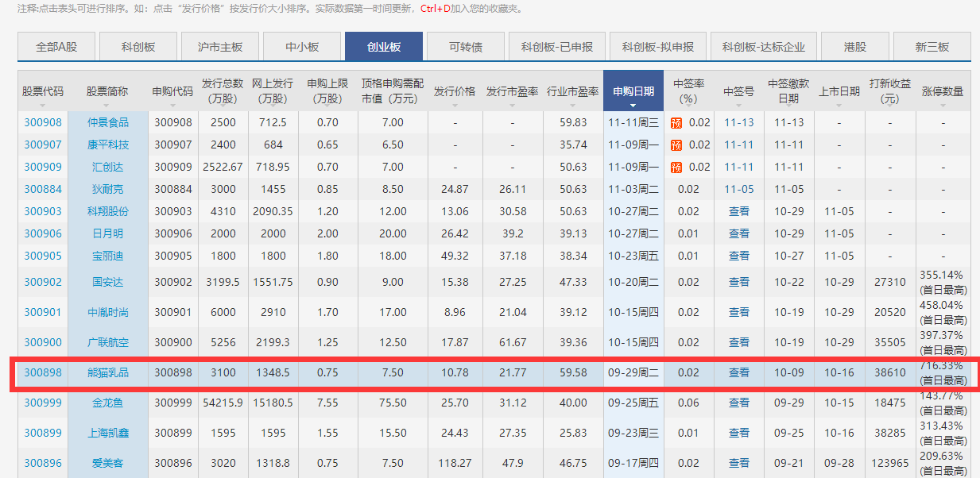This screenshot has width=980, height=478.
Task: Click the sort arrow under 申购日期 header
Action: [633, 106]
